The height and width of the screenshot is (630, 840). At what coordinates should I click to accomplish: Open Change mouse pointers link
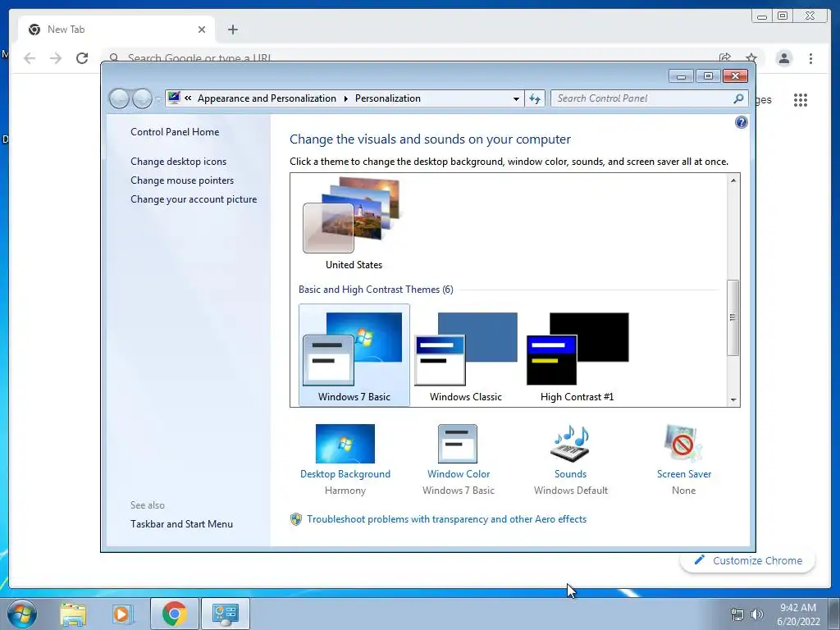pyautogui.click(x=182, y=180)
